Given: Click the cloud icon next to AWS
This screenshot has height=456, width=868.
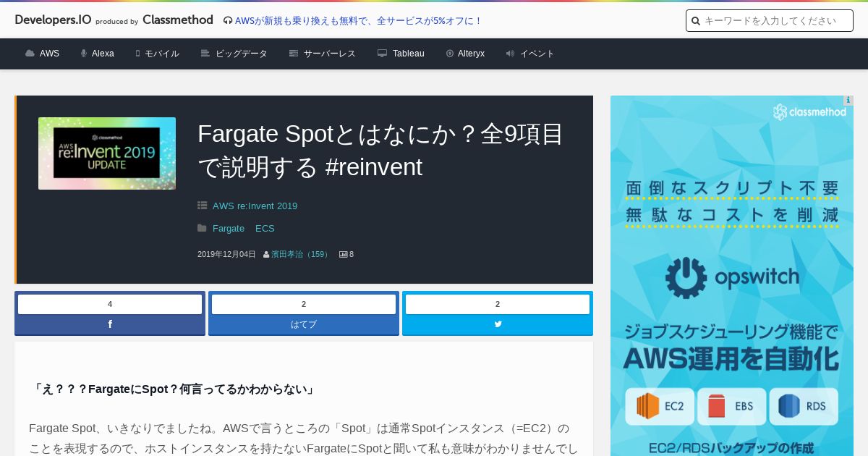Looking at the screenshot, I should [x=30, y=54].
